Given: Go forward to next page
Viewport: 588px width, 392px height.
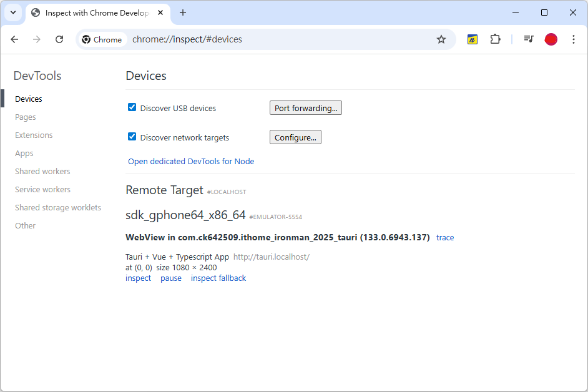Looking at the screenshot, I should click(x=37, y=39).
